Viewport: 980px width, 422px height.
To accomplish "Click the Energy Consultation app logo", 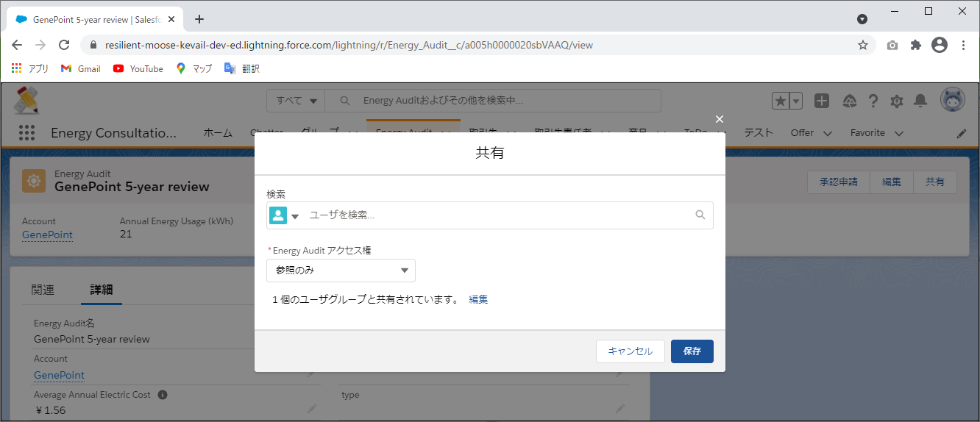I will [26, 100].
